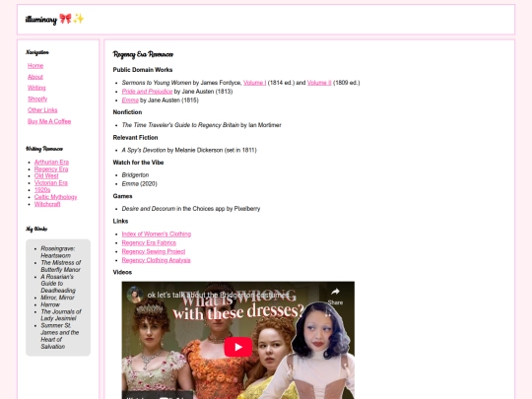The width and height of the screenshot is (532, 399).
Task: Click the 'Bridgerton' list item
Action: (135, 174)
